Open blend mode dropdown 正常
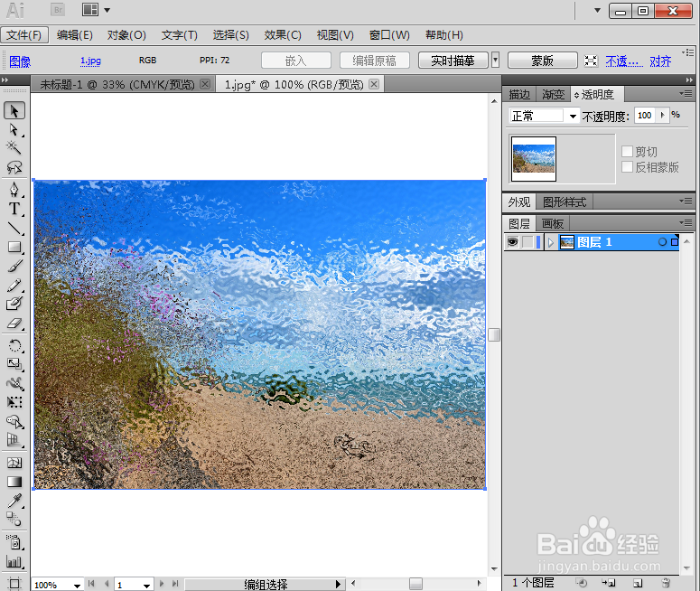700x591 pixels. [x=573, y=117]
